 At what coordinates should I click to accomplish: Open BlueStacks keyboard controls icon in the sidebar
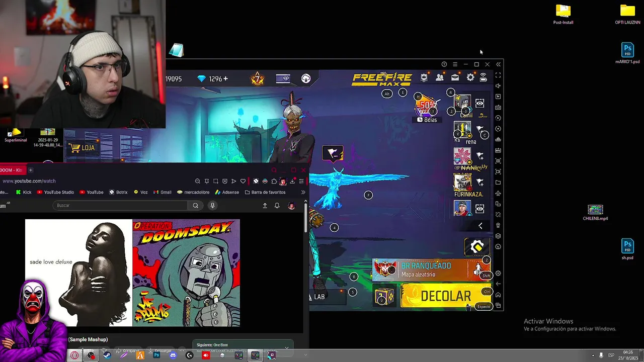pyautogui.click(x=498, y=107)
